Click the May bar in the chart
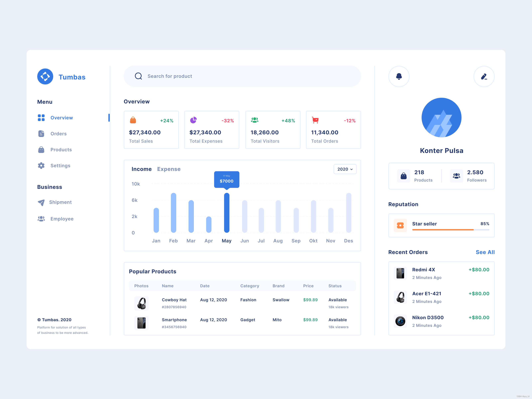Image resolution: width=532 pixels, height=399 pixels. point(227,213)
